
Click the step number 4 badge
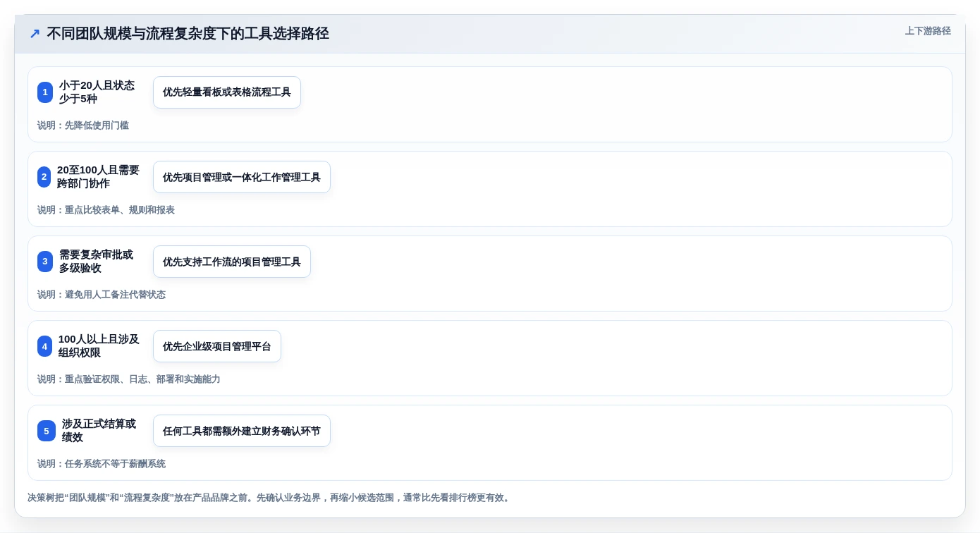pyautogui.click(x=44, y=346)
